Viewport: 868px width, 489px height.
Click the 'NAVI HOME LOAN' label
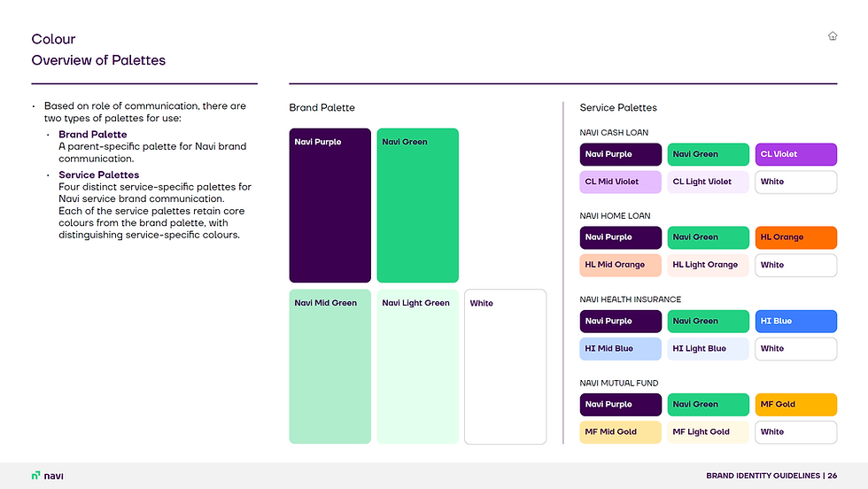615,216
